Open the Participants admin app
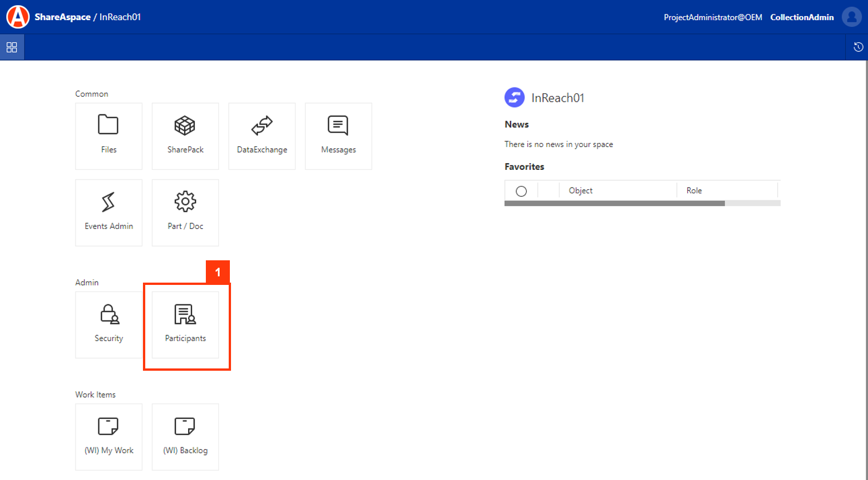 (185, 324)
